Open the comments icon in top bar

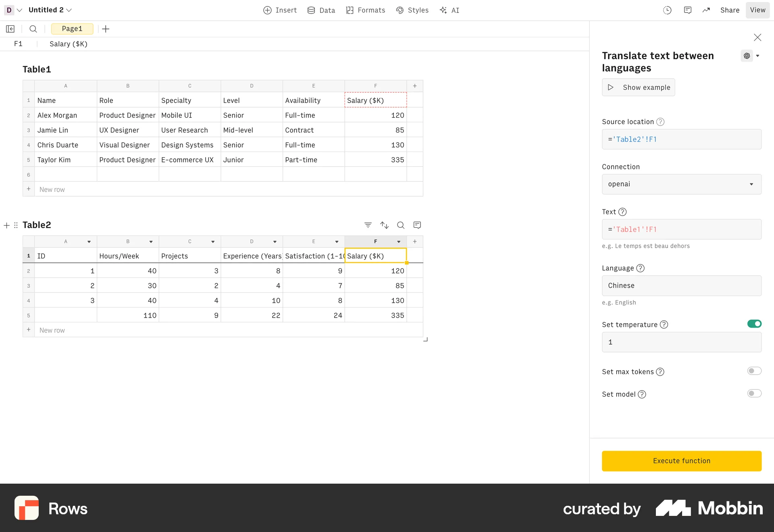point(688,10)
